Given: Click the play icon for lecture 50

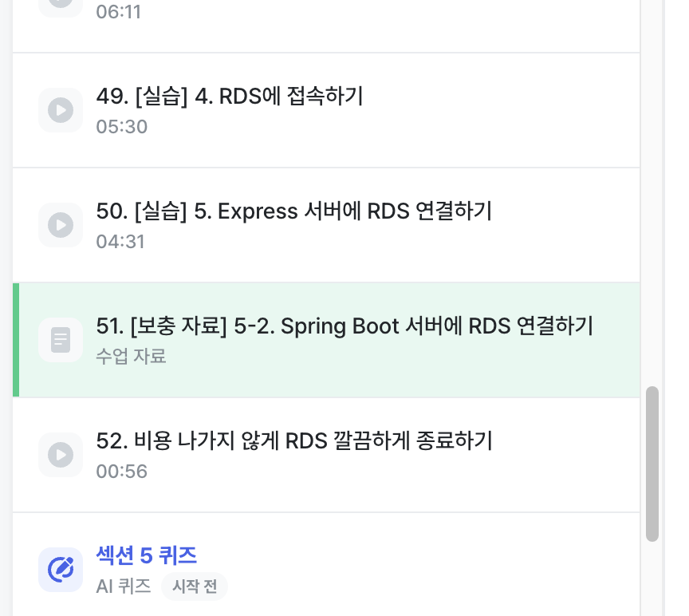Looking at the screenshot, I should (61, 225).
